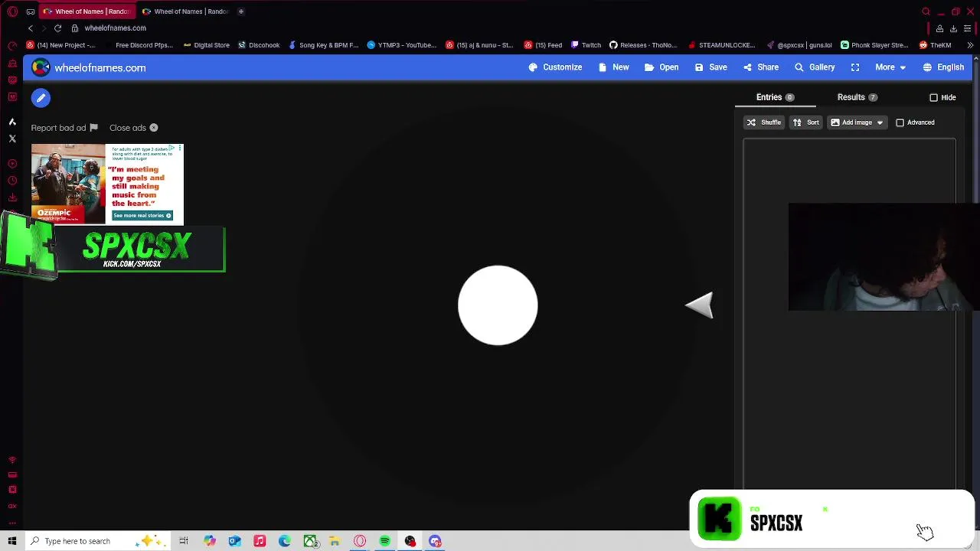Click the blue pencil edit icon
Image resolution: width=980 pixels, height=551 pixels.
(41, 98)
